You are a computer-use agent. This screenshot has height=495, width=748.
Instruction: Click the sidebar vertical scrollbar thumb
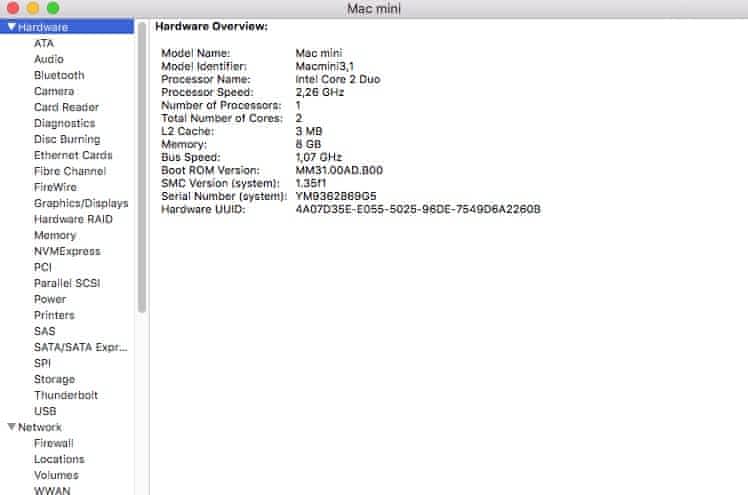click(x=142, y=167)
